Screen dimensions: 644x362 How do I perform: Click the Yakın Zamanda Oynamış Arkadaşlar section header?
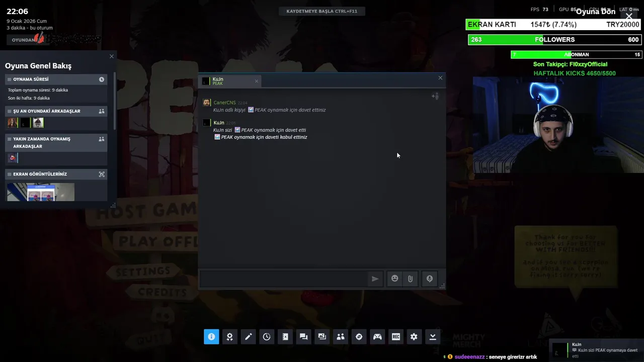tap(56, 143)
